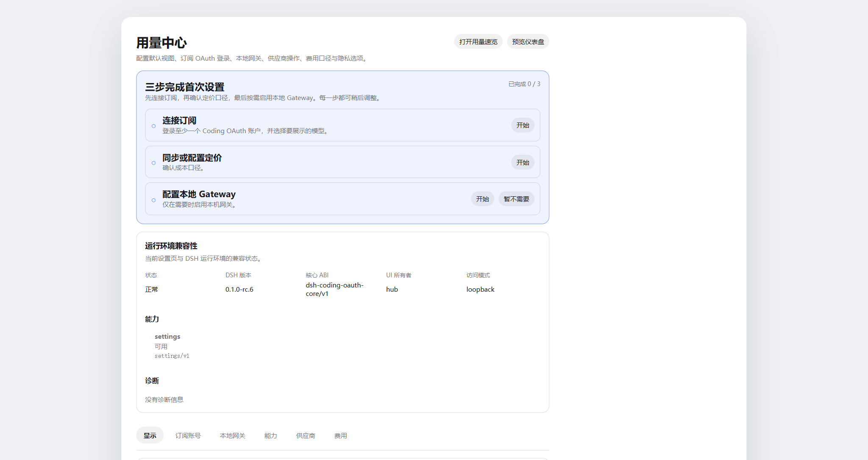This screenshot has width=868, height=460.
Task: Switch to the 订阅账号 tab
Action: (x=188, y=435)
